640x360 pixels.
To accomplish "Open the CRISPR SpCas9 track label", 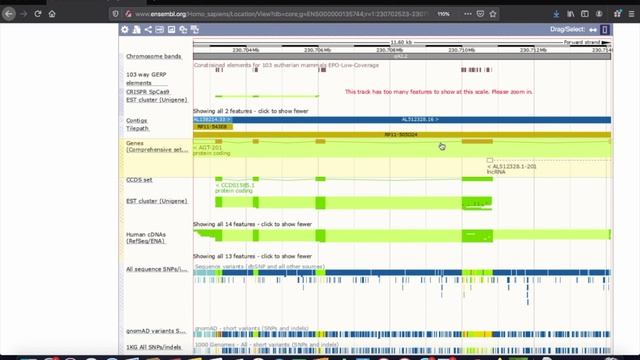I will [148, 92].
